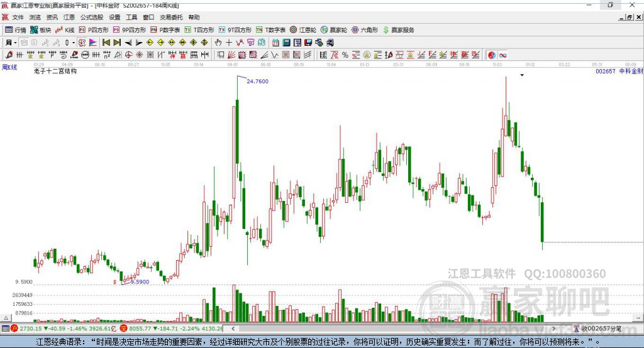Image resolution: width=644 pixels, height=348 pixels.
Task: Select the red pen drawing tool
Action: [9, 55]
